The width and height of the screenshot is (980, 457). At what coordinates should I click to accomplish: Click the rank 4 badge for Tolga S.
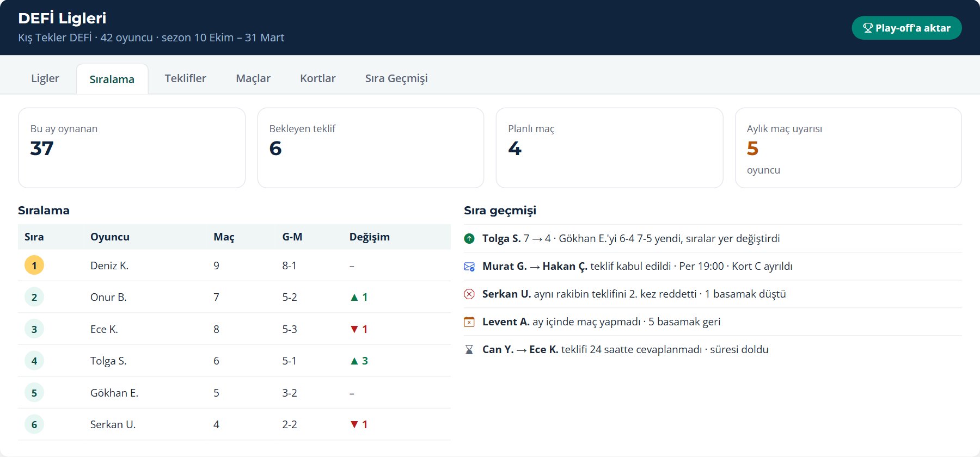coord(34,361)
